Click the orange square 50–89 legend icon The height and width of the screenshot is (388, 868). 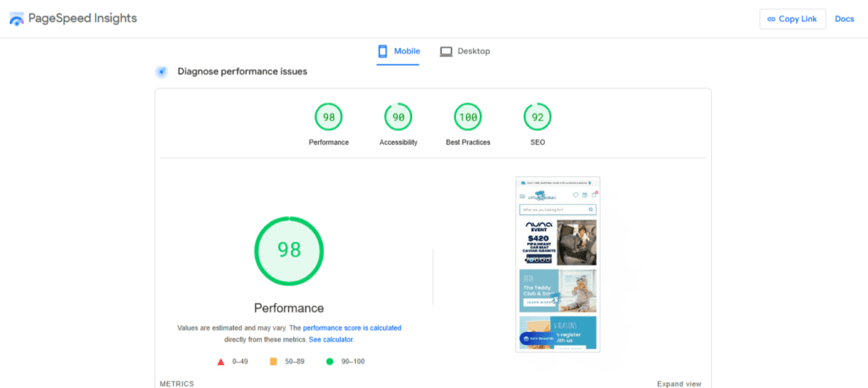pyautogui.click(x=273, y=362)
